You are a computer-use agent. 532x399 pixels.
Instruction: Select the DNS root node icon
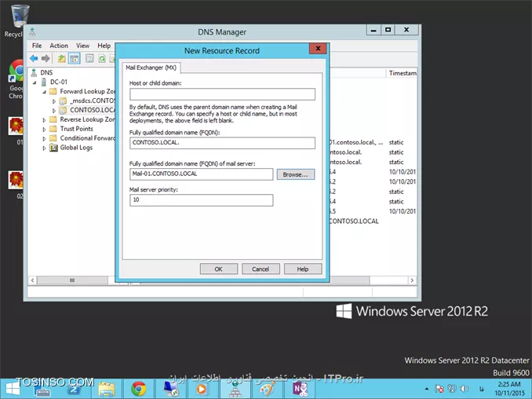[34, 72]
